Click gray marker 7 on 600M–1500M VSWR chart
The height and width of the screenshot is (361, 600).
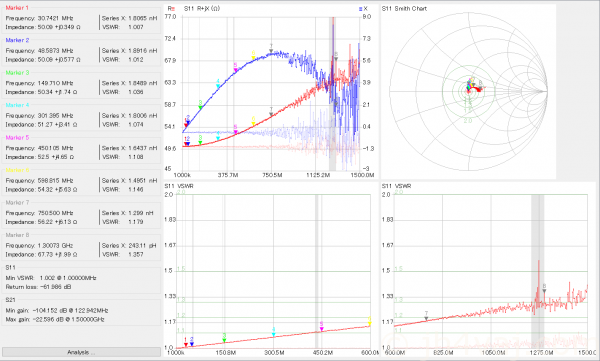[x=426, y=316]
